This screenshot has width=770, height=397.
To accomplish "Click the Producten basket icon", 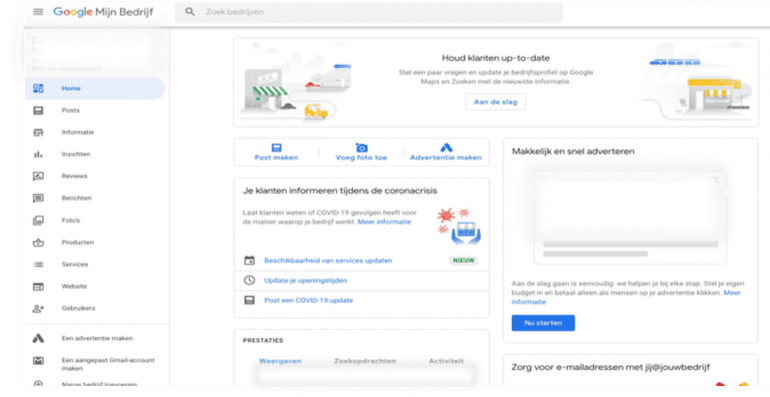I will pos(38,242).
